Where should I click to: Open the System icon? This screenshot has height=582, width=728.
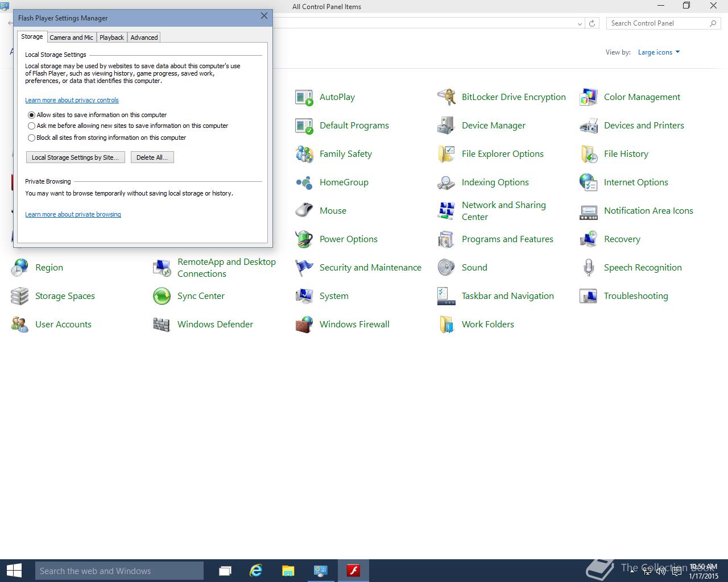[x=304, y=296]
